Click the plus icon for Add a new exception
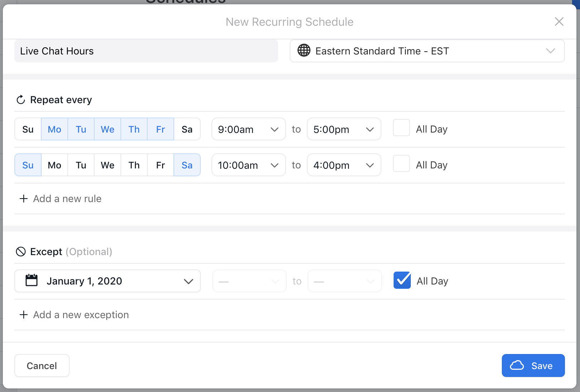The image size is (580, 392). tap(24, 315)
